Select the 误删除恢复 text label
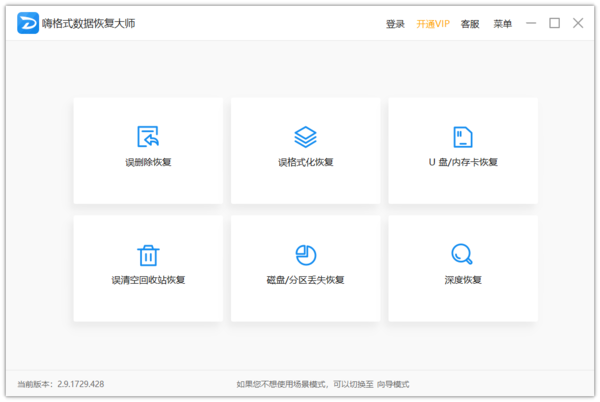The width and height of the screenshot is (600, 402). [148, 162]
